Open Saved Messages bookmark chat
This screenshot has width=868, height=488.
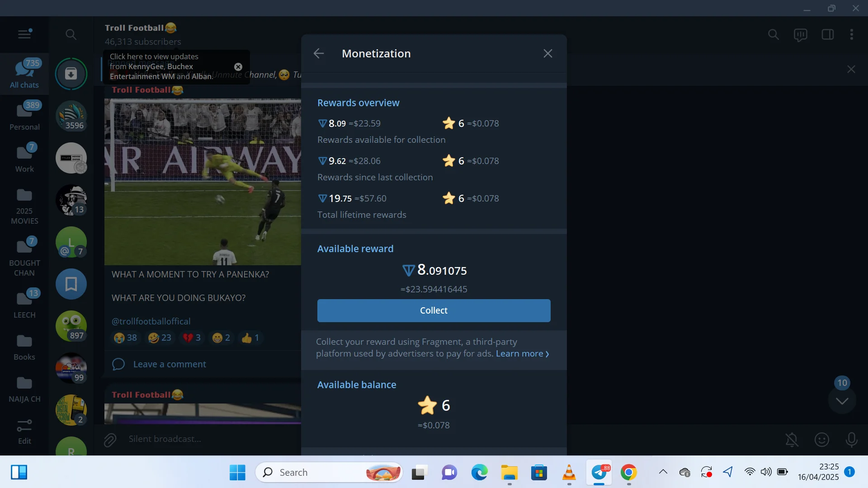(x=71, y=284)
